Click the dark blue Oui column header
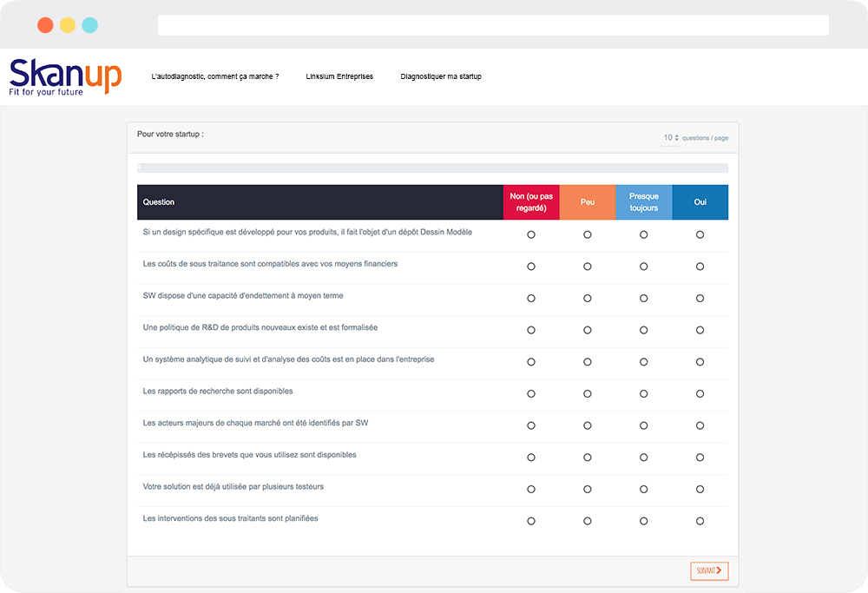This screenshot has width=868, height=593. pyautogui.click(x=700, y=202)
